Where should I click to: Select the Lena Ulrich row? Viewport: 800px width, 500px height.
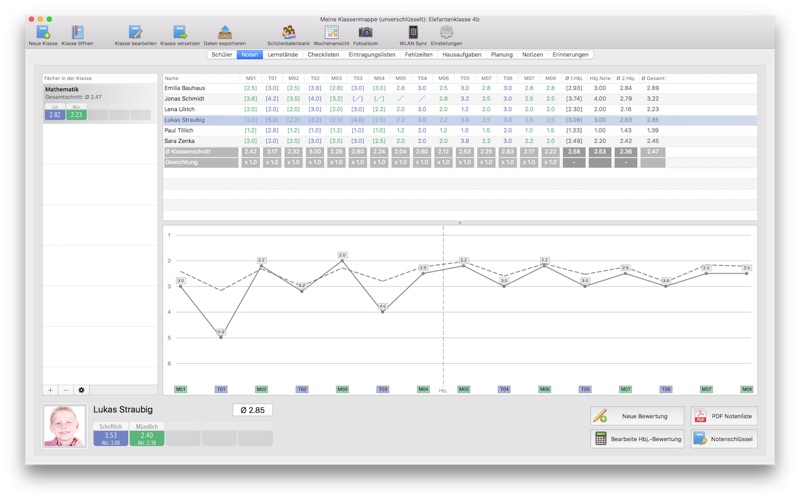click(x=459, y=109)
